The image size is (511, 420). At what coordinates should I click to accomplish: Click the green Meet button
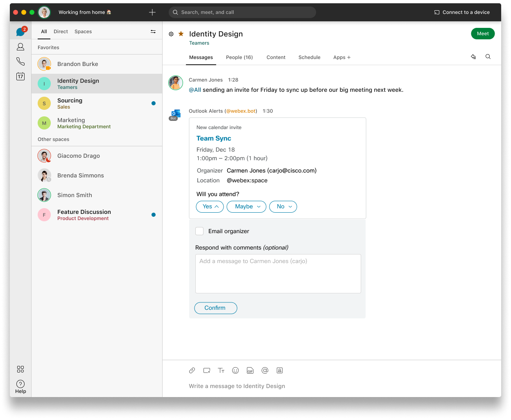[483, 34]
